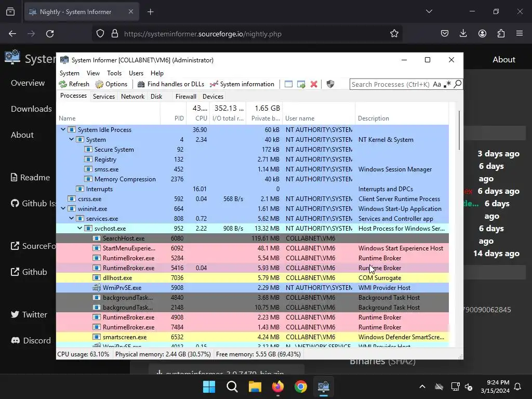Open the Tools menu
This screenshot has width=532, height=399.
[x=114, y=73]
